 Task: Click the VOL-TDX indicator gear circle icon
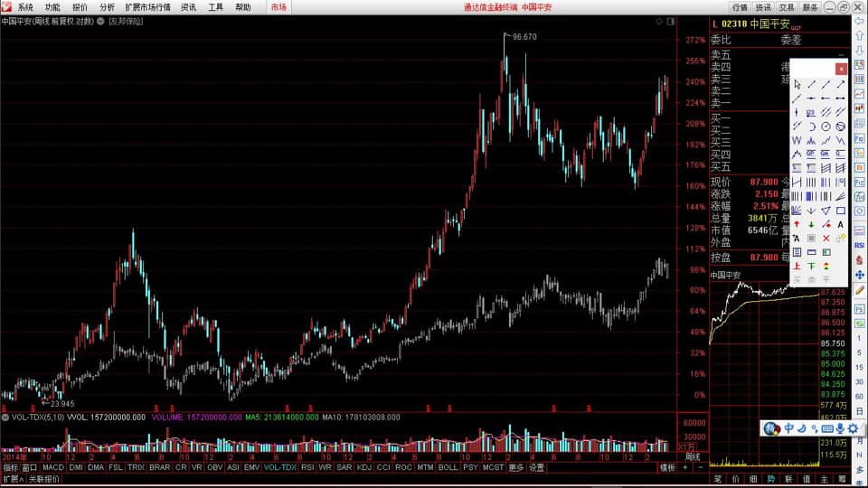[x=5, y=418]
